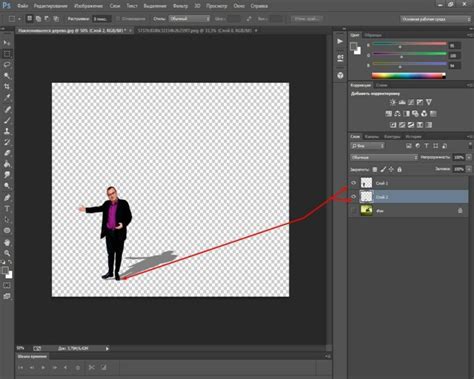
Task: Open the layer fill slider arrow
Action: click(469, 169)
